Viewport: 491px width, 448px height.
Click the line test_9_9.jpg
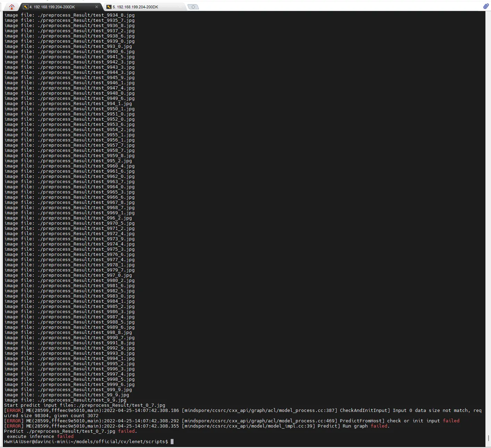65,400
